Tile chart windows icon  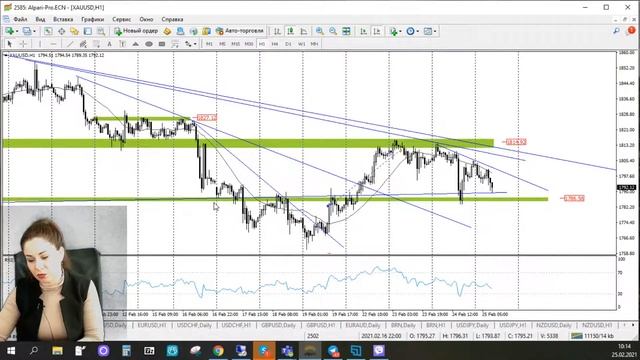[x=346, y=31]
